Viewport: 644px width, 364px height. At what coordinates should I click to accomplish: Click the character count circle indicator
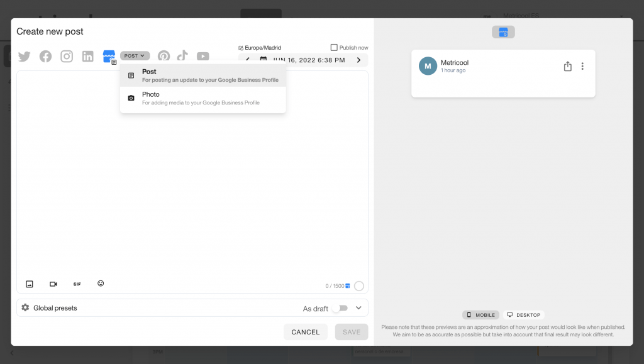359,286
